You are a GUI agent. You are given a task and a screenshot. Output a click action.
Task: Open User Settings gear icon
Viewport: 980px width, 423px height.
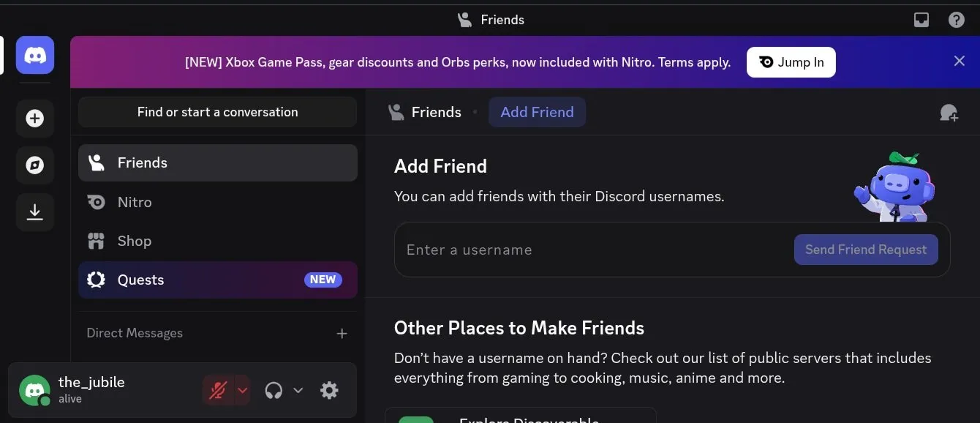point(330,391)
